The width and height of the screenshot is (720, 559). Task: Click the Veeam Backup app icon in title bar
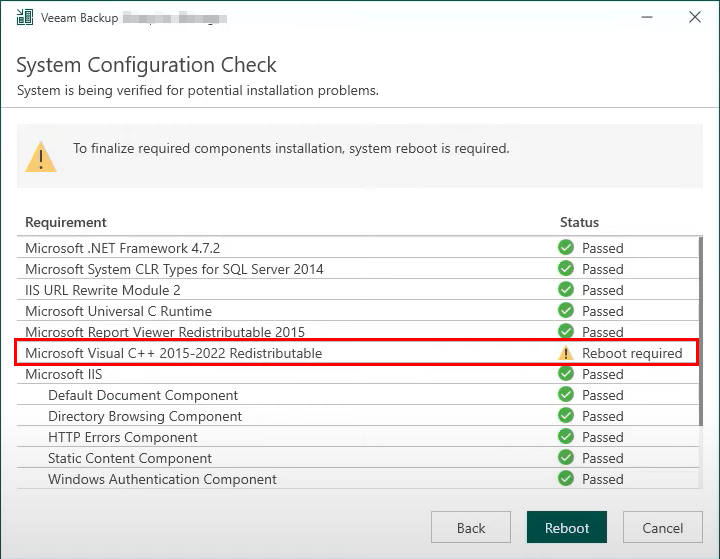(25, 17)
